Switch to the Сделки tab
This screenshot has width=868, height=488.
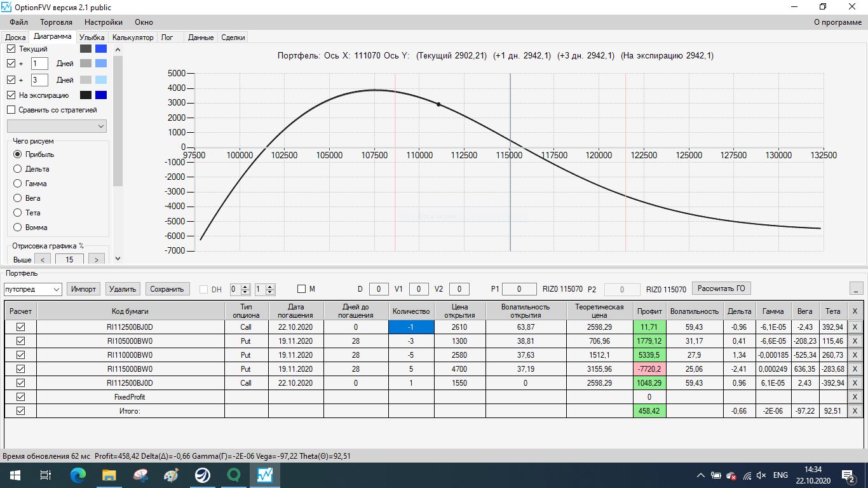(x=233, y=37)
